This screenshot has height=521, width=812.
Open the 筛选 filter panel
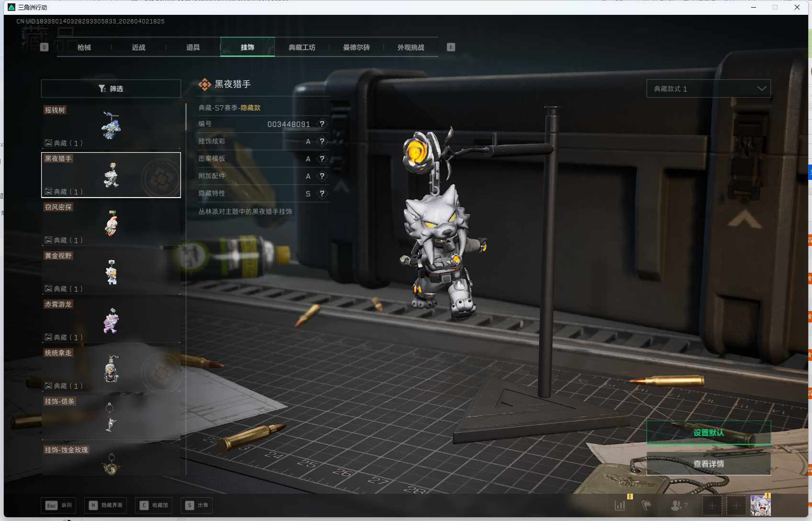click(111, 89)
